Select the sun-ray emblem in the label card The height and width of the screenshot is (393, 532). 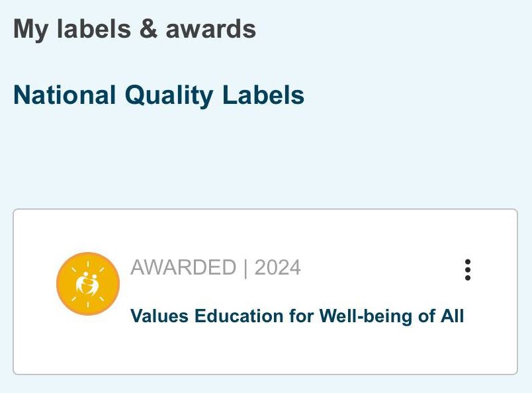[x=88, y=284]
